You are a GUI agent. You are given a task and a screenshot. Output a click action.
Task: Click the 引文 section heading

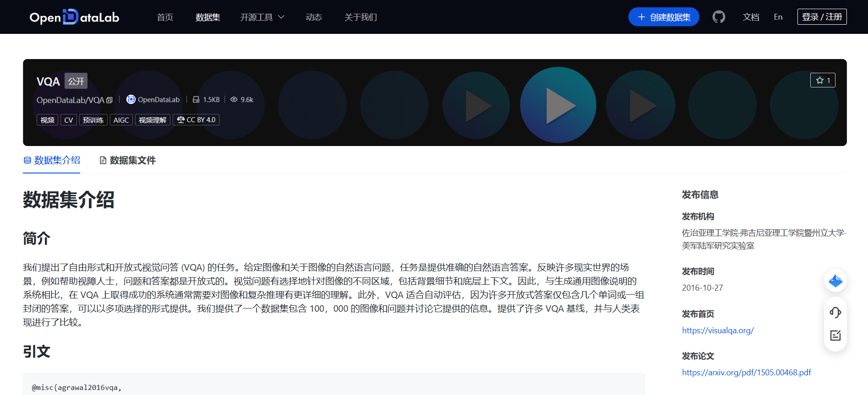(37, 352)
